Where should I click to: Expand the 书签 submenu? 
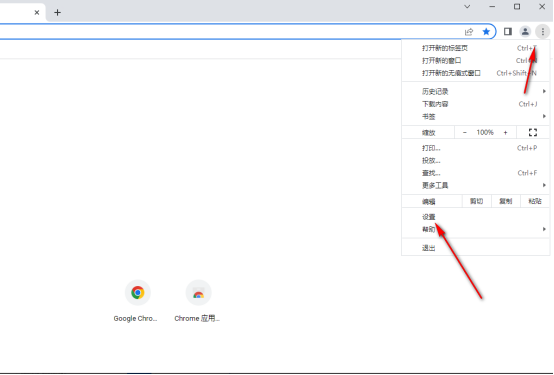(x=476, y=117)
